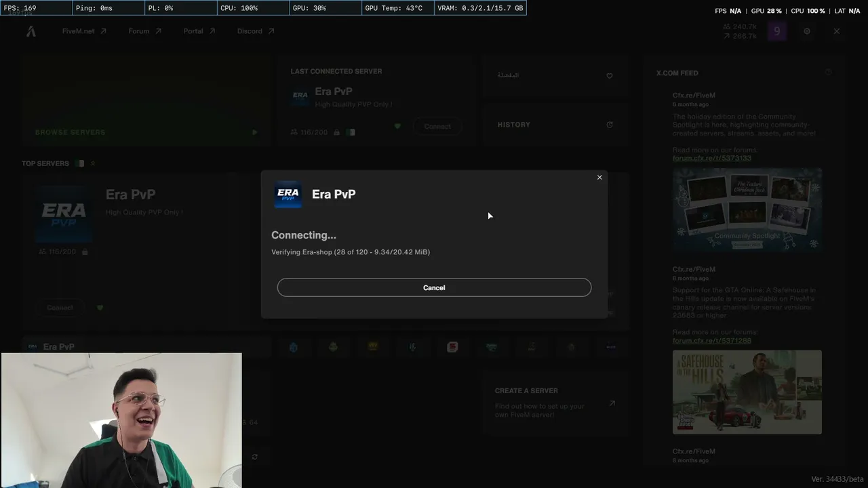Click the flag next to Top Servers
Screen dimensions: 868x488
coord(80,163)
